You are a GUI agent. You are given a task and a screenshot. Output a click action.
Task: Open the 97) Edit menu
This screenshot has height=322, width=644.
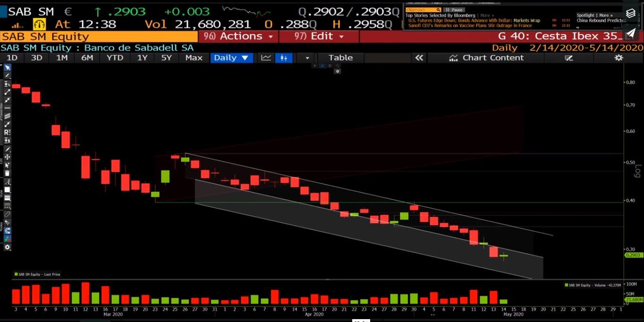(x=319, y=36)
